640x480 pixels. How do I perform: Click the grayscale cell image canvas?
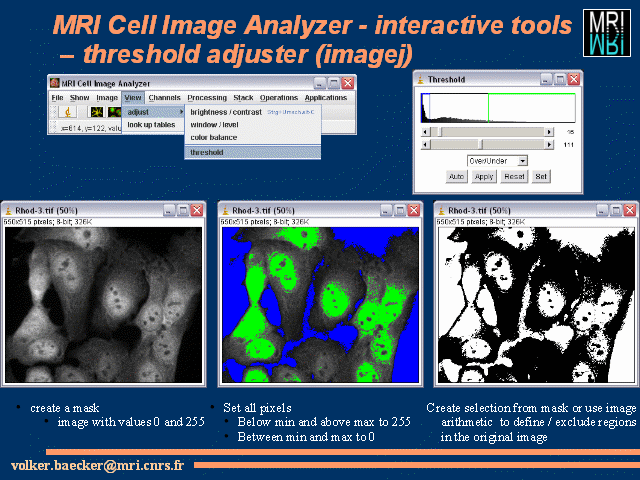[x=104, y=305]
